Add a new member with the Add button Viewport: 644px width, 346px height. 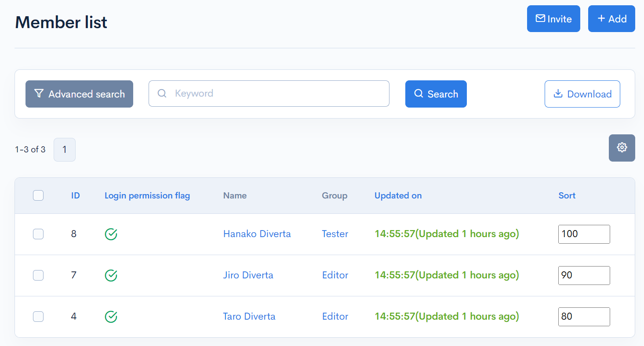click(x=611, y=19)
